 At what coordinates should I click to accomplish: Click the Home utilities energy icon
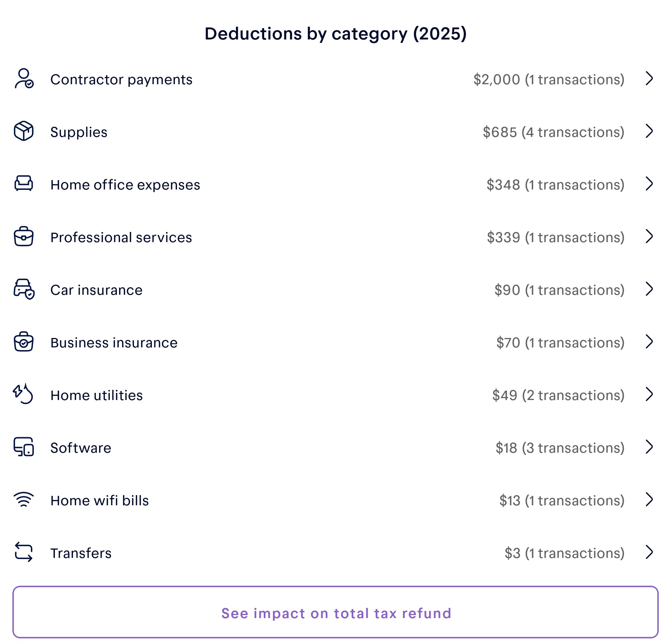[x=24, y=394]
